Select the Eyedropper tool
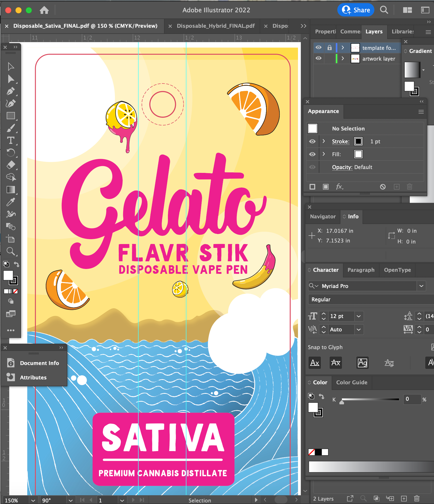Screen dimensions: 434x504 (x=11, y=202)
